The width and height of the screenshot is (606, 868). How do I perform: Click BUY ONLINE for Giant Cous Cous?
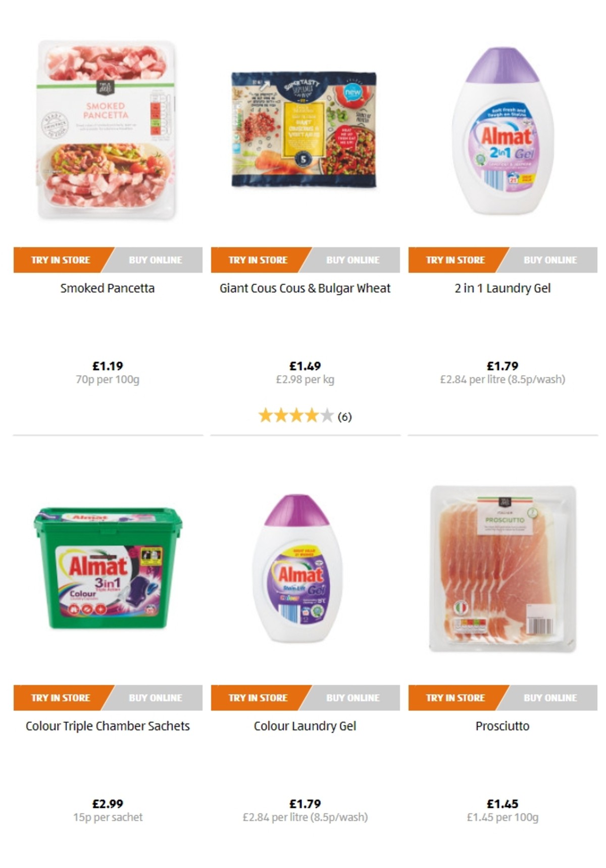(353, 260)
